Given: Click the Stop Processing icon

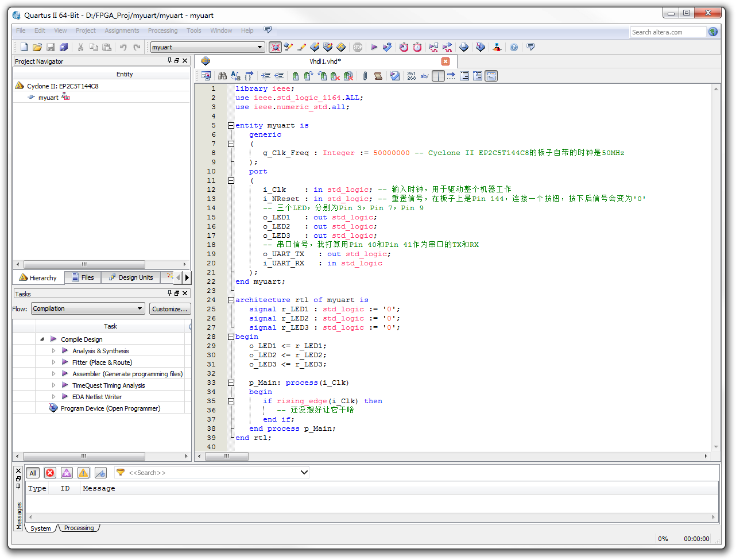Looking at the screenshot, I should [358, 47].
